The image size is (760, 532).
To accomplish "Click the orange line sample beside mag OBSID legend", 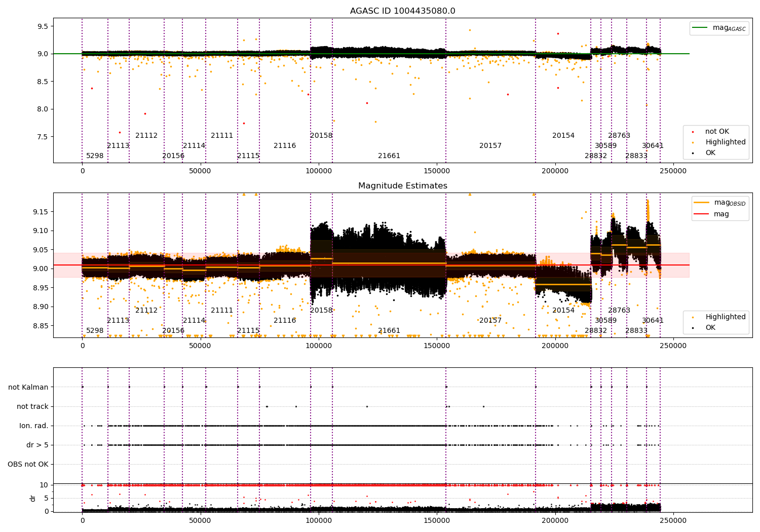I will point(702,203).
